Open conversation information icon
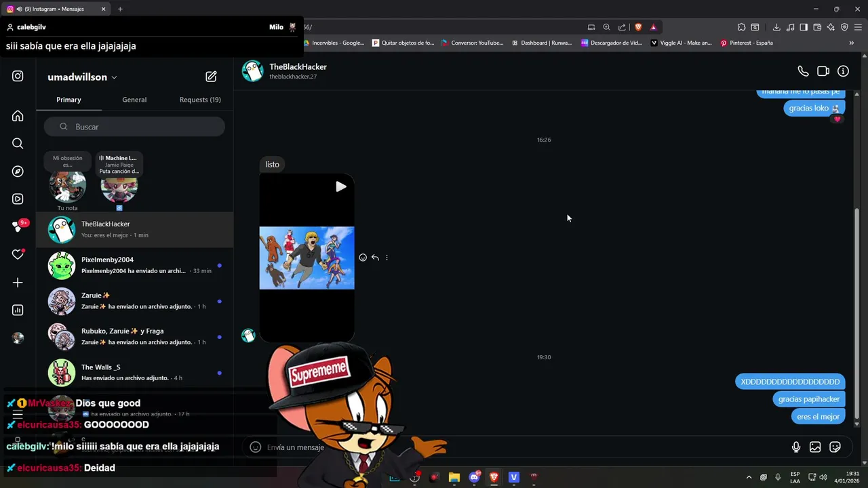Viewport: 868px width, 488px height. [x=843, y=71]
